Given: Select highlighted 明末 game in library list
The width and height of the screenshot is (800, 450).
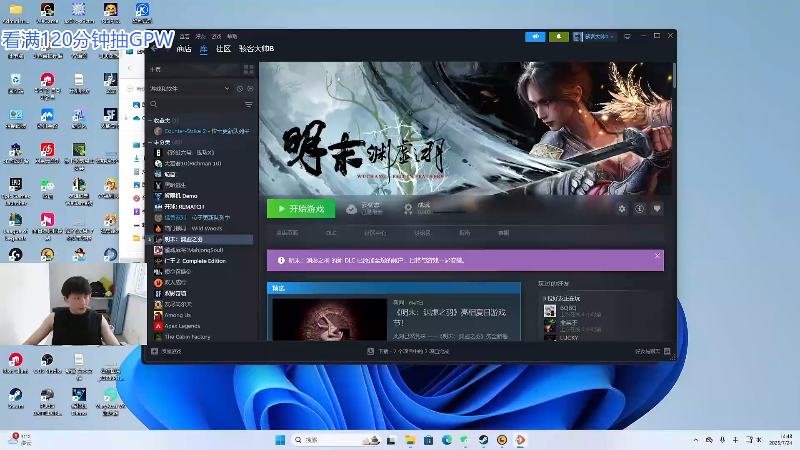Looking at the screenshot, I should click(x=200, y=239).
